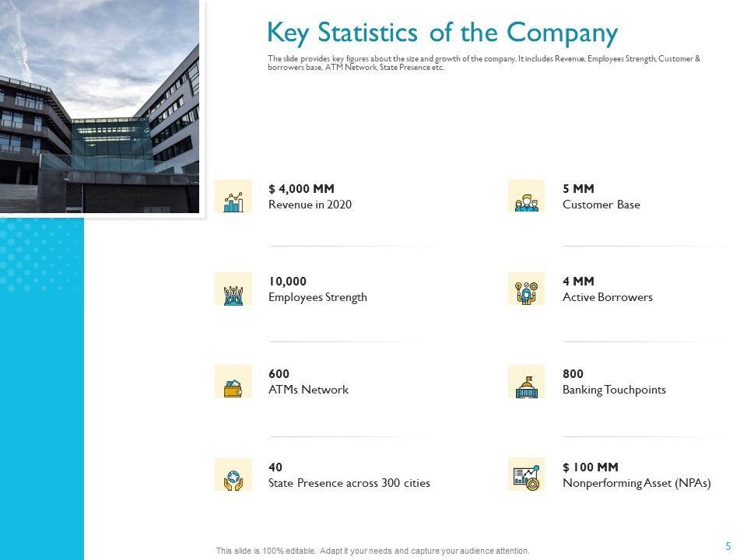This screenshot has height=560, width=747.
Task: Select the Active Borrowers label
Action: [x=607, y=297]
